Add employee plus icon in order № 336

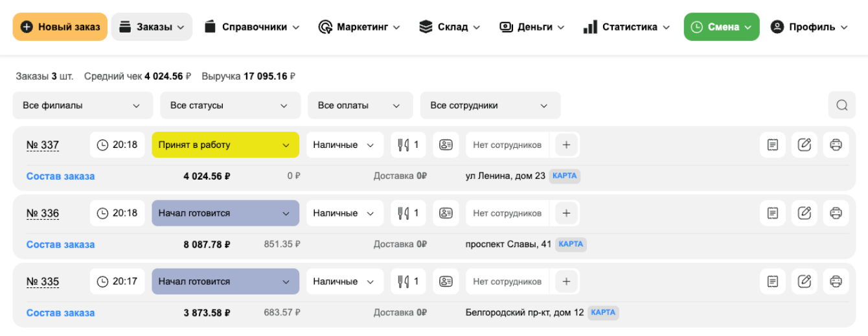click(x=566, y=213)
